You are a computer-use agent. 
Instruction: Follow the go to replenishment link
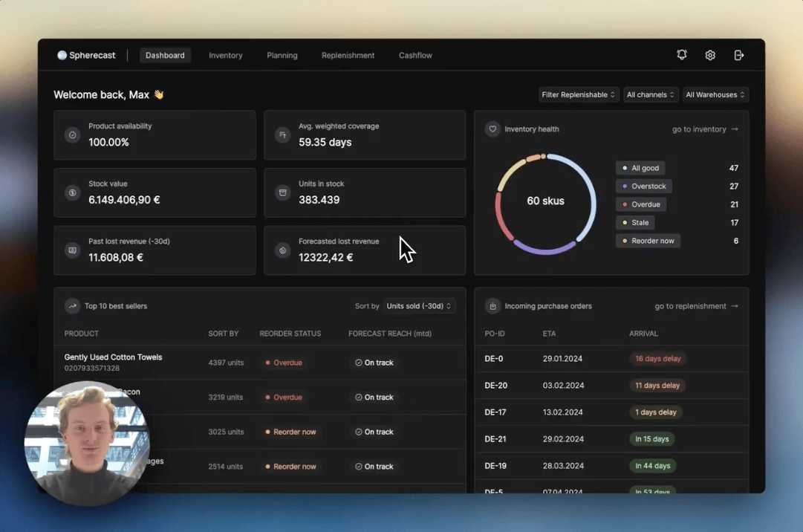[695, 306]
